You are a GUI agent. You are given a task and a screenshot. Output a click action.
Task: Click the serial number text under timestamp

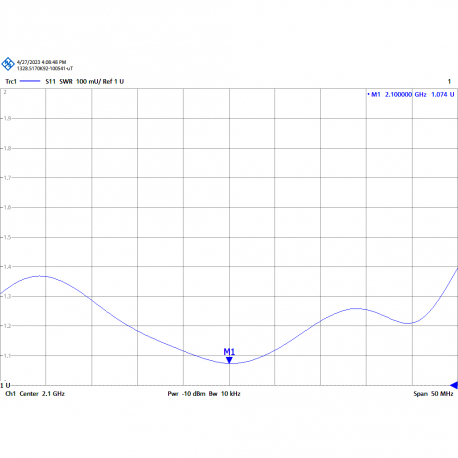coord(45,68)
